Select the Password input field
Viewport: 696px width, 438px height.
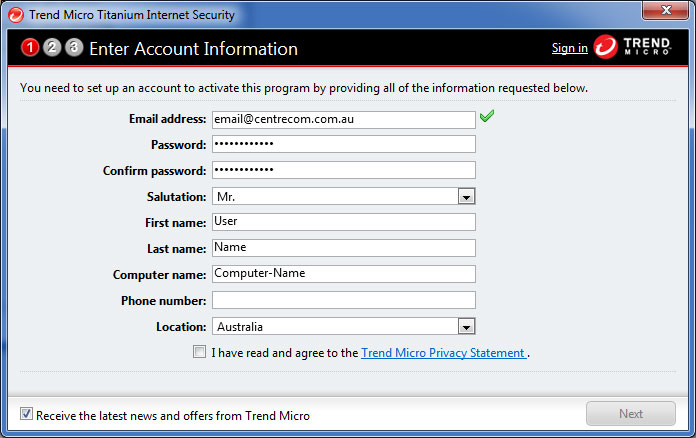point(344,144)
